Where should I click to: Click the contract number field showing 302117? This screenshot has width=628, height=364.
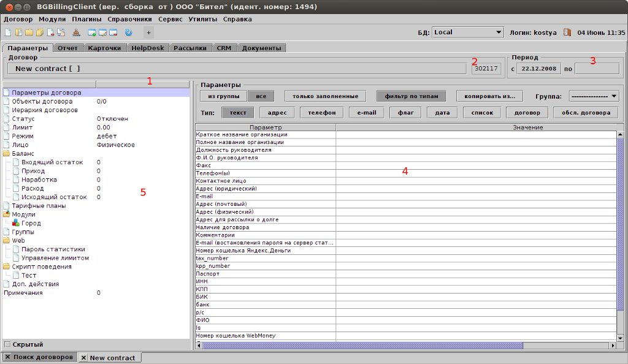point(486,68)
